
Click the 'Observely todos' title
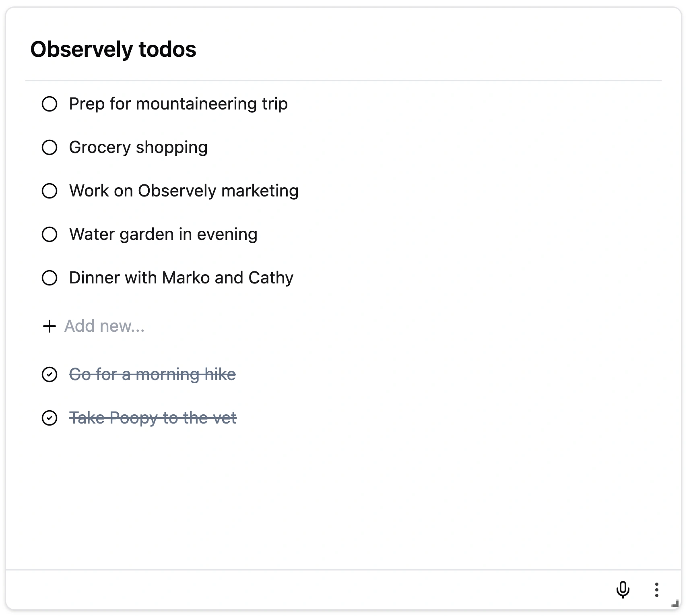[113, 50]
